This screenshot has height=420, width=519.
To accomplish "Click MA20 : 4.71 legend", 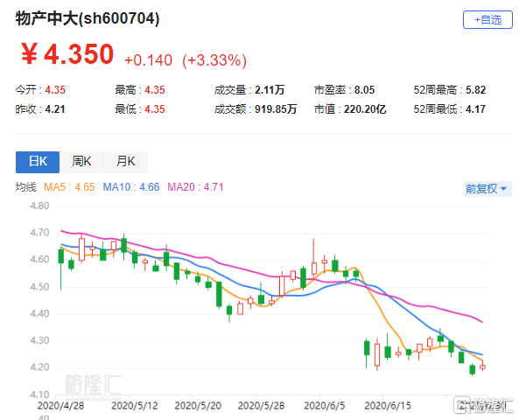I will tap(195, 187).
